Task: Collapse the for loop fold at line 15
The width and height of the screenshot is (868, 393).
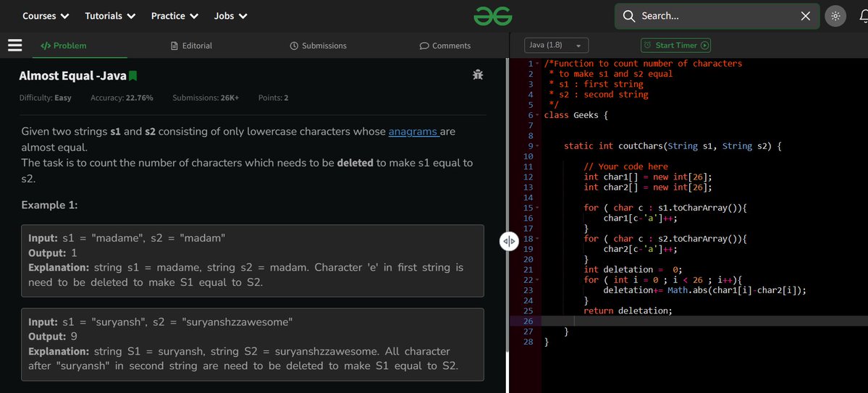Action: coord(537,208)
